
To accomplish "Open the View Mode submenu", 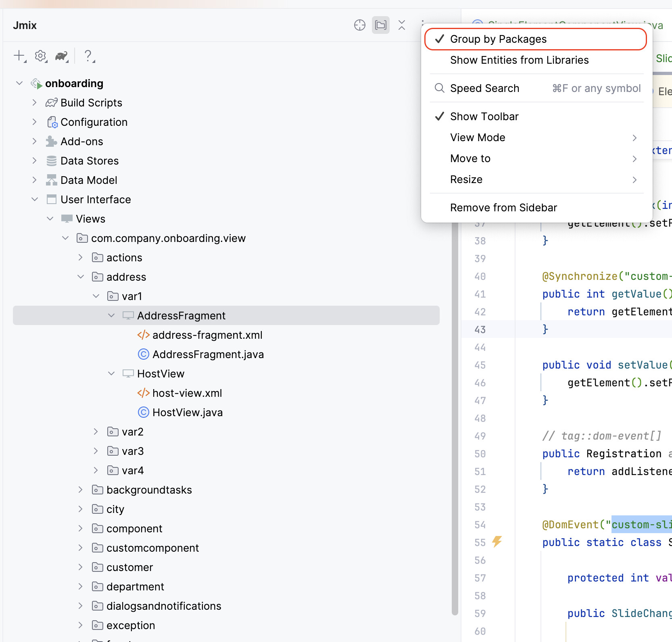I will pyautogui.click(x=536, y=138).
